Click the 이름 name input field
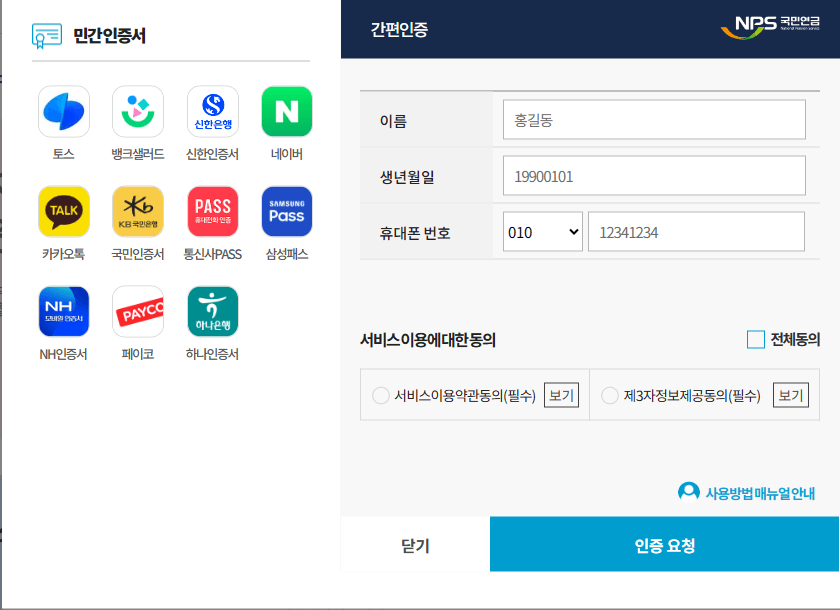 (x=655, y=119)
